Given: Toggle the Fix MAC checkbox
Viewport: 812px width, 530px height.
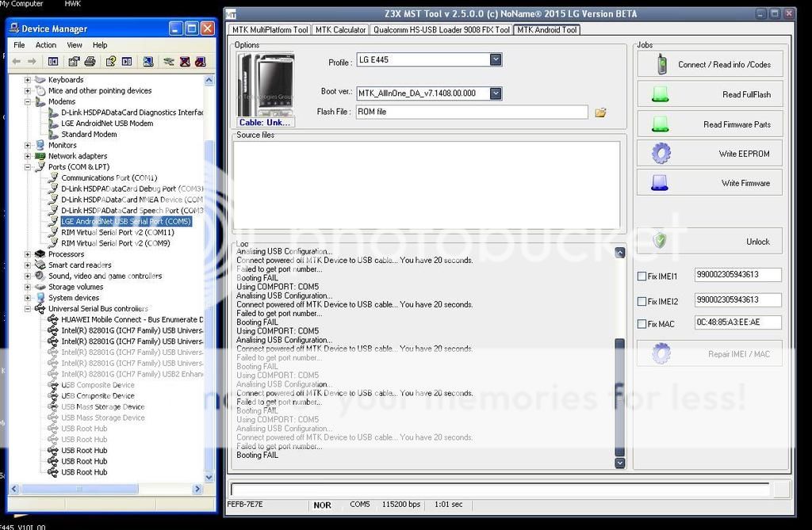Looking at the screenshot, I should tap(642, 324).
